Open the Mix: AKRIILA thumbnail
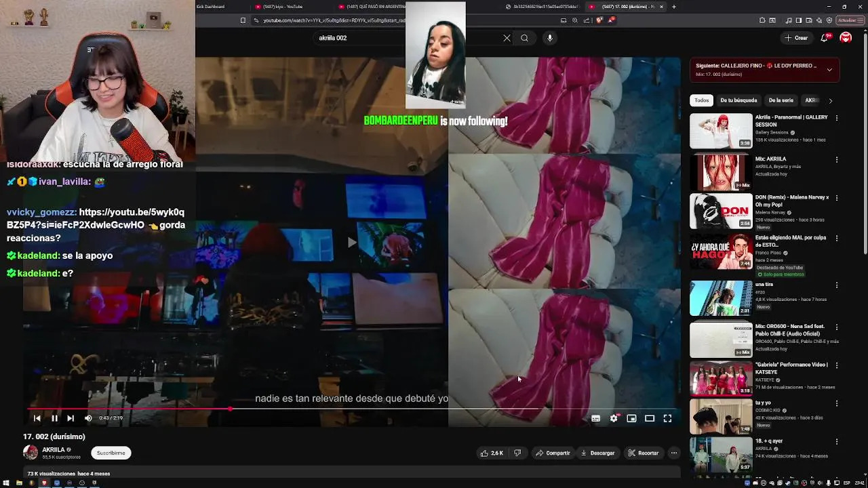Image resolution: width=868 pixels, height=488 pixels. pos(721,172)
